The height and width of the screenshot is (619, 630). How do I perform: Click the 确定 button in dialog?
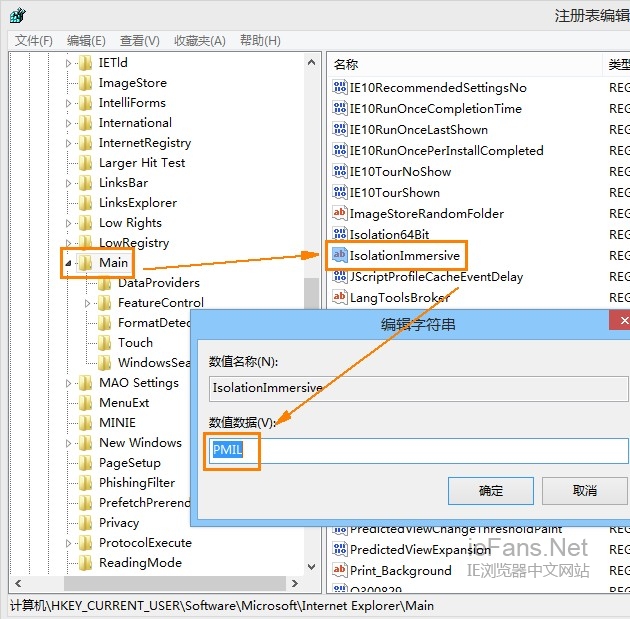491,491
